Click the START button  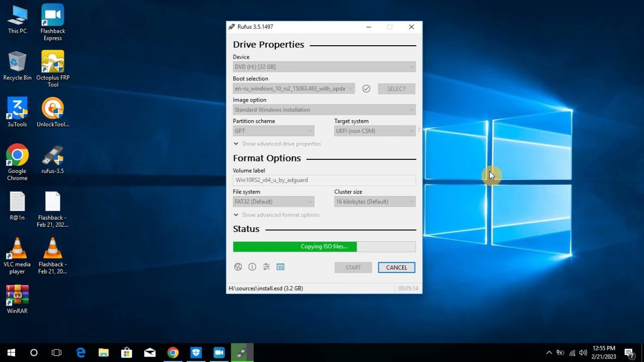353,267
